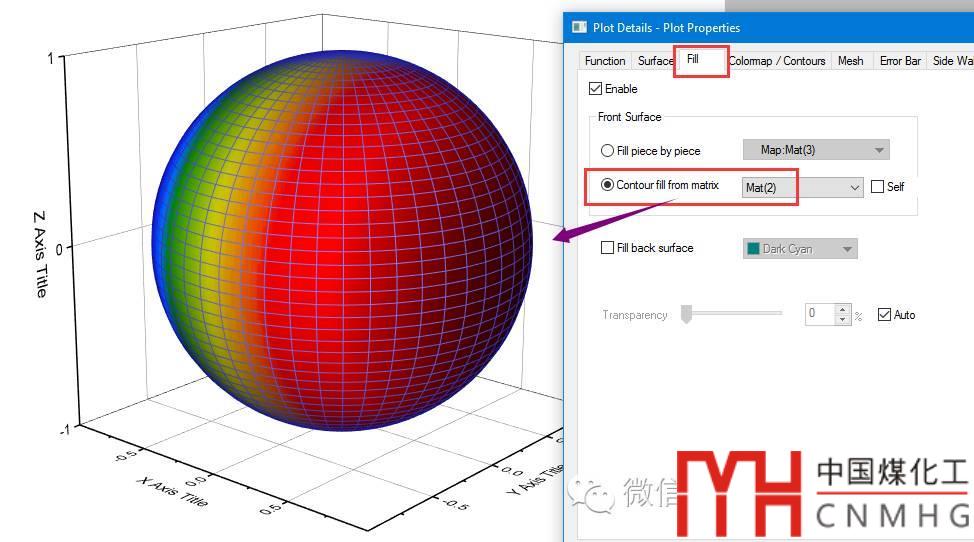Uncheck the Enable fill checkbox

(596, 89)
